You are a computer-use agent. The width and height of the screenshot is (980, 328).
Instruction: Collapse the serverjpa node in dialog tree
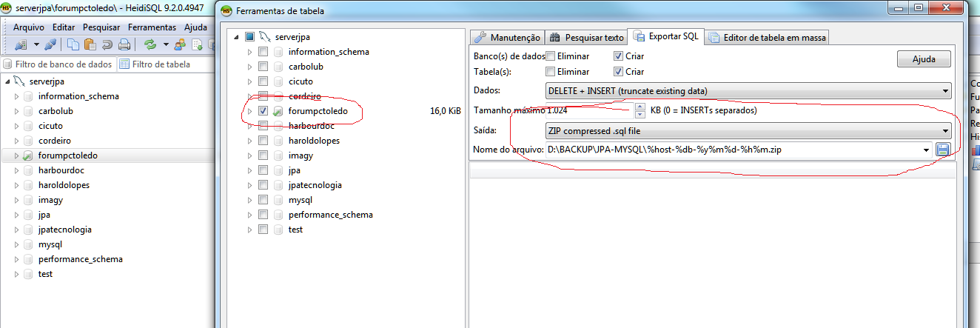[236, 37]
